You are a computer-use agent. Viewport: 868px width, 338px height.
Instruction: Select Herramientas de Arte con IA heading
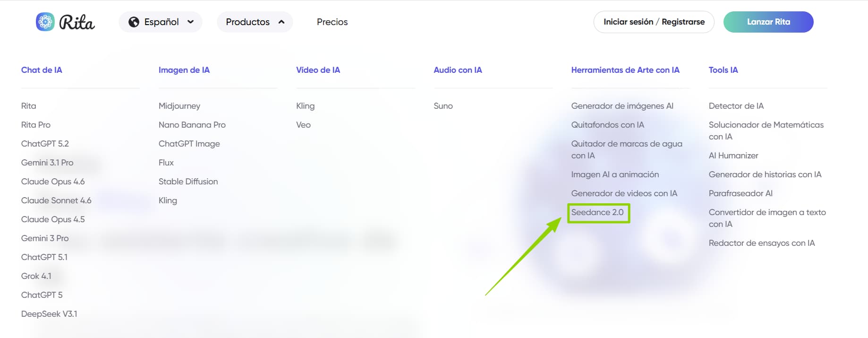[x=625, y=70]
